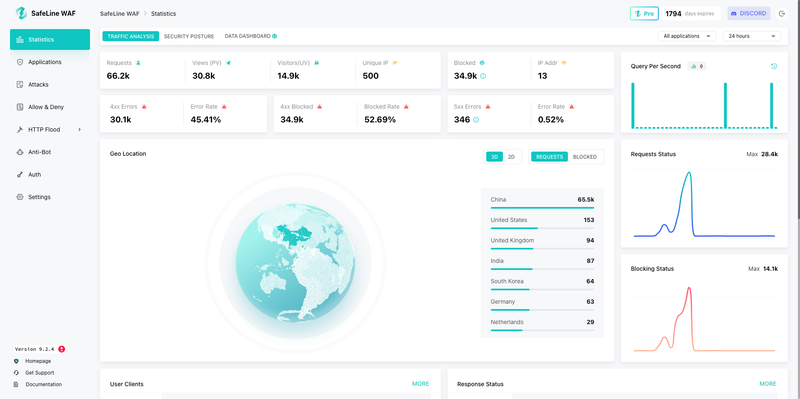Click the Auth key icon in the sidebar
This screenshot has width=800, height=399.
pos(20,174)
